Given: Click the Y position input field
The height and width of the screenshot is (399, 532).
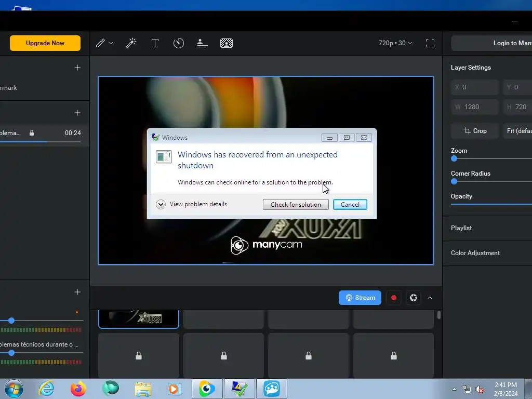Looking at the screenshot, I should tap(517, 87).
